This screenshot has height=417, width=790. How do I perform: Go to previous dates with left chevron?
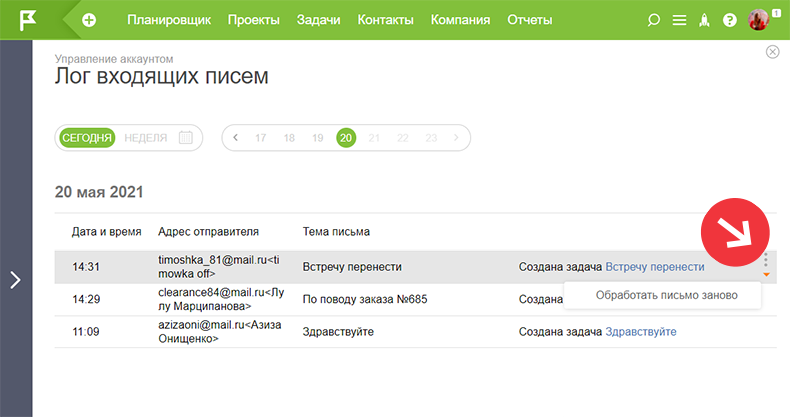[235, 137]
